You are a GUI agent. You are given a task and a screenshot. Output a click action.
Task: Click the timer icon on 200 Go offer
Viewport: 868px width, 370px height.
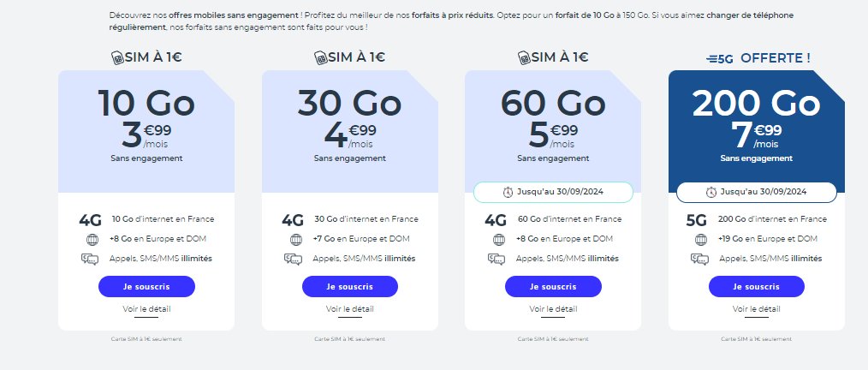[711, 192]
